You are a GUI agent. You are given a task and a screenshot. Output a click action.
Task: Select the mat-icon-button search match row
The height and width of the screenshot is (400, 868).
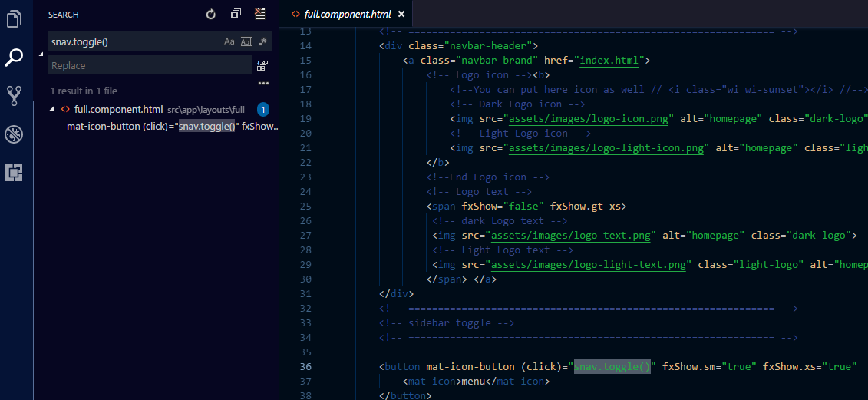click(156, 127)
